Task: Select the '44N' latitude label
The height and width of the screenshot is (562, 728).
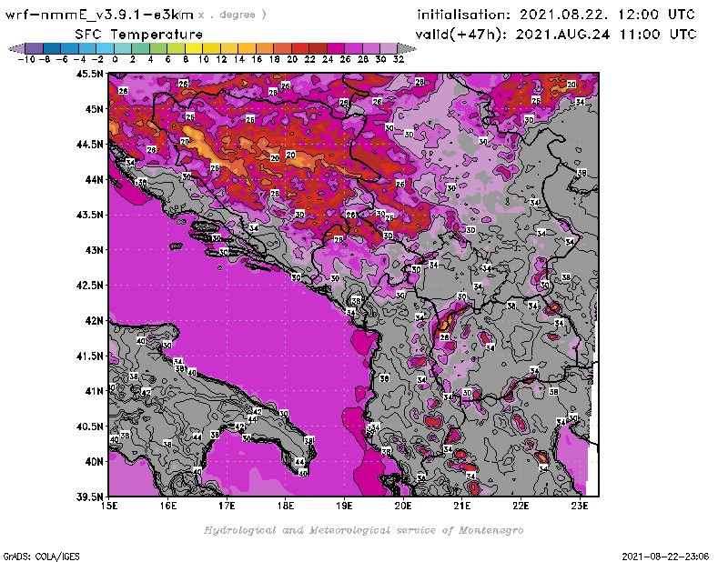Action: [95, 179]
